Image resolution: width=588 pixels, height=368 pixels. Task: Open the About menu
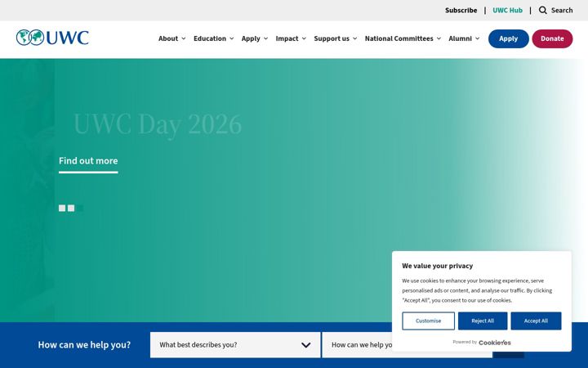pos(168,38)
